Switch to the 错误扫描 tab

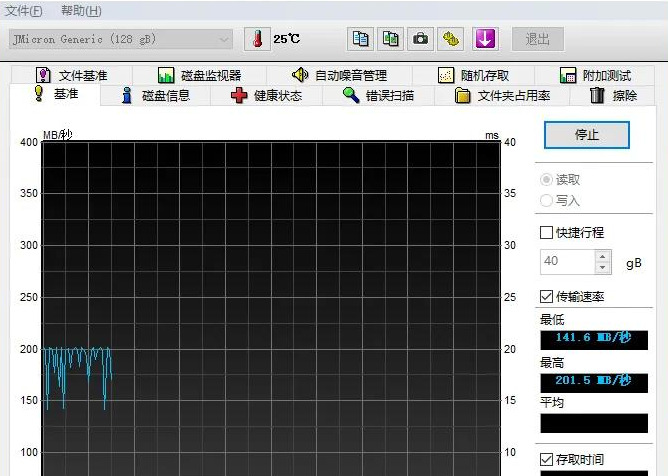[x=377, y=96]
